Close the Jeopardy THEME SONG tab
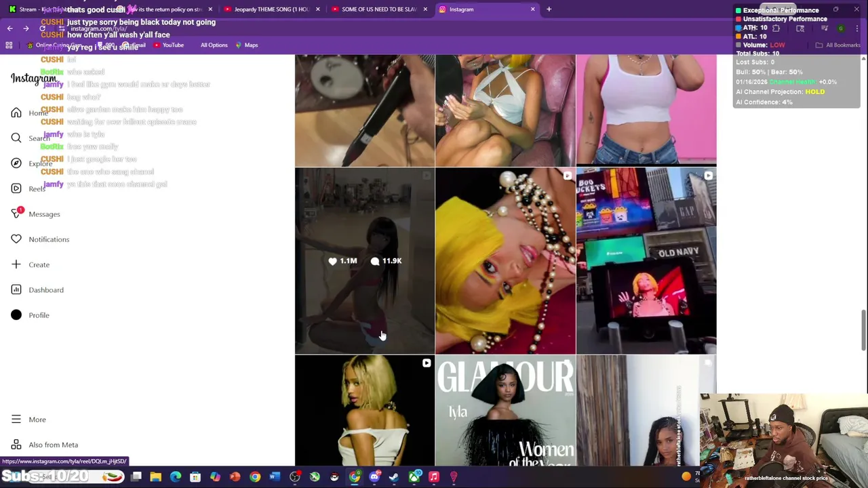 click(x=317, y=9)
